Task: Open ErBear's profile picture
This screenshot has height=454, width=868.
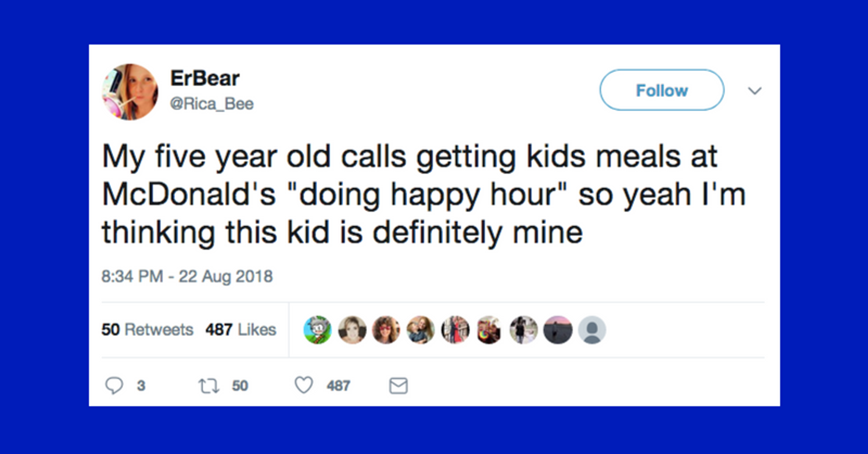Action: [x=130, y=92]
